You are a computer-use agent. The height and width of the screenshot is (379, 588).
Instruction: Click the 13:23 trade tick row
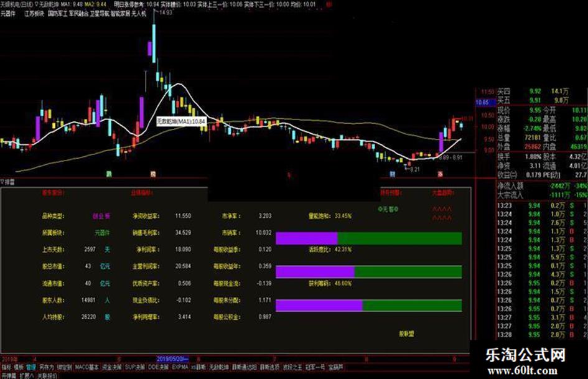[542, 205]
